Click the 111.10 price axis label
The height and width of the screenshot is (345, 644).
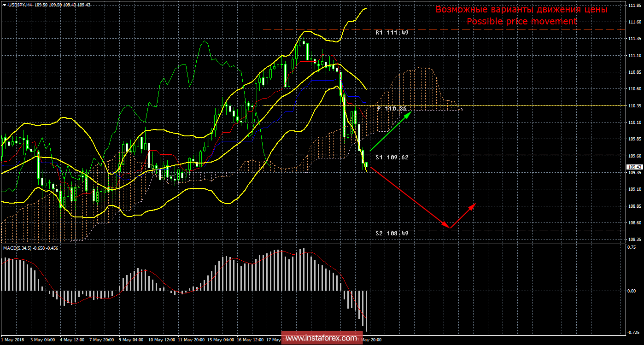tap(635, 55)
